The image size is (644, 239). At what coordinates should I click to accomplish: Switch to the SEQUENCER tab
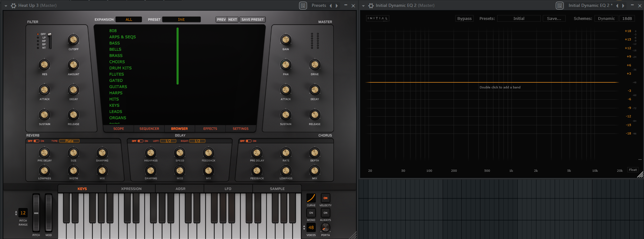tap(149, 129)
